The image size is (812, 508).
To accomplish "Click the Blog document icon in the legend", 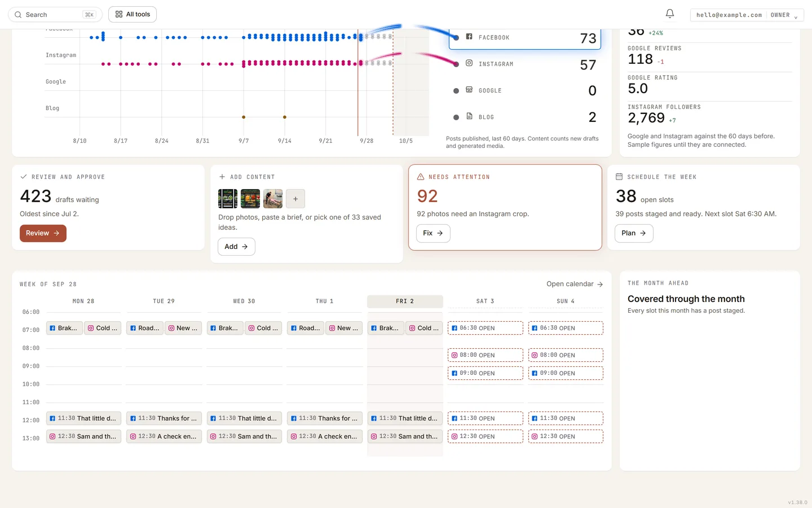I will [x=469, y=116].
